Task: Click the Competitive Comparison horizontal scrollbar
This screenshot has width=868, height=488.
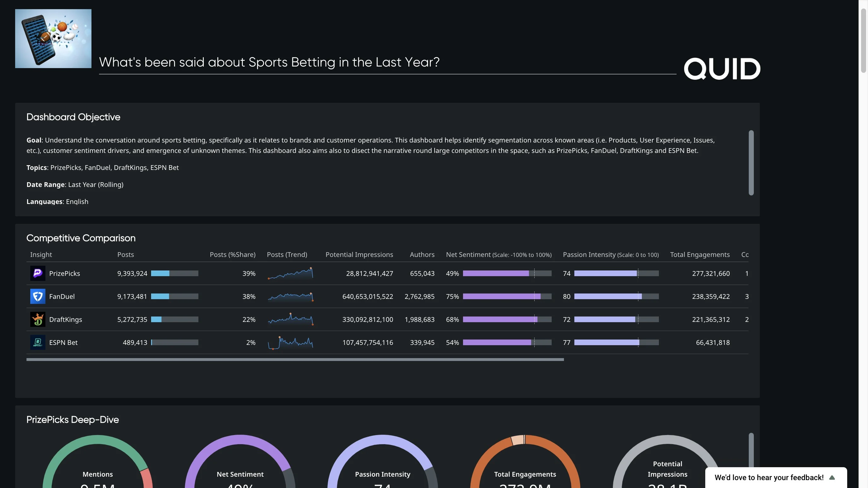Action: [x=295, y=360]
